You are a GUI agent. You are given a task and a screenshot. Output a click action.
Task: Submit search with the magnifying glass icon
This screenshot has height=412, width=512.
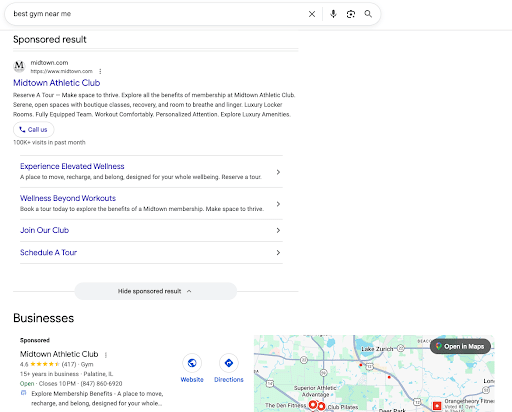(368, 14)
